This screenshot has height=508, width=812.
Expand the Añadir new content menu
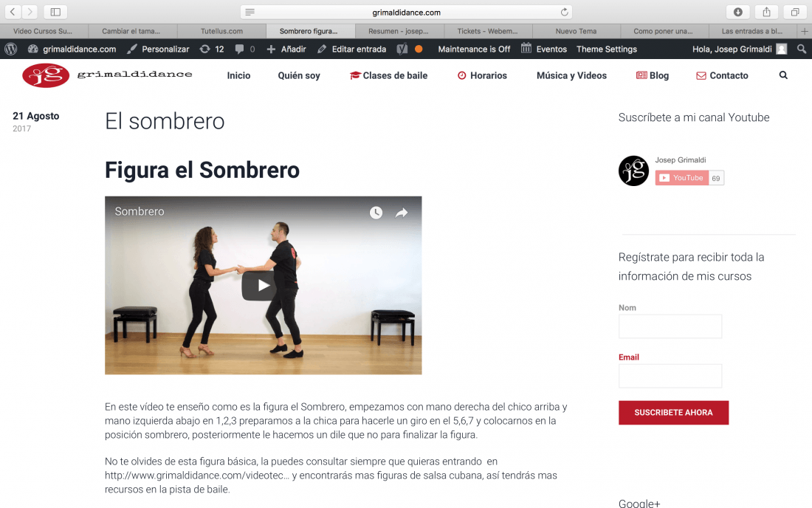pos(286,49)
